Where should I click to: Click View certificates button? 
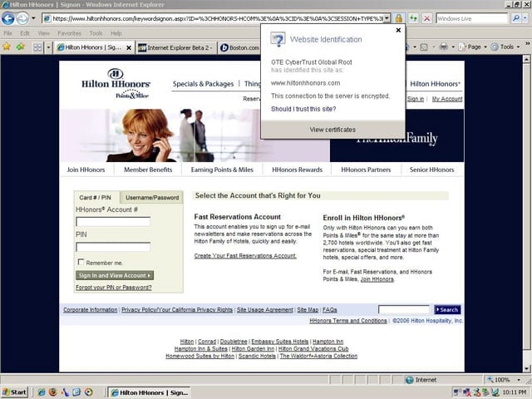pos(332,130)
